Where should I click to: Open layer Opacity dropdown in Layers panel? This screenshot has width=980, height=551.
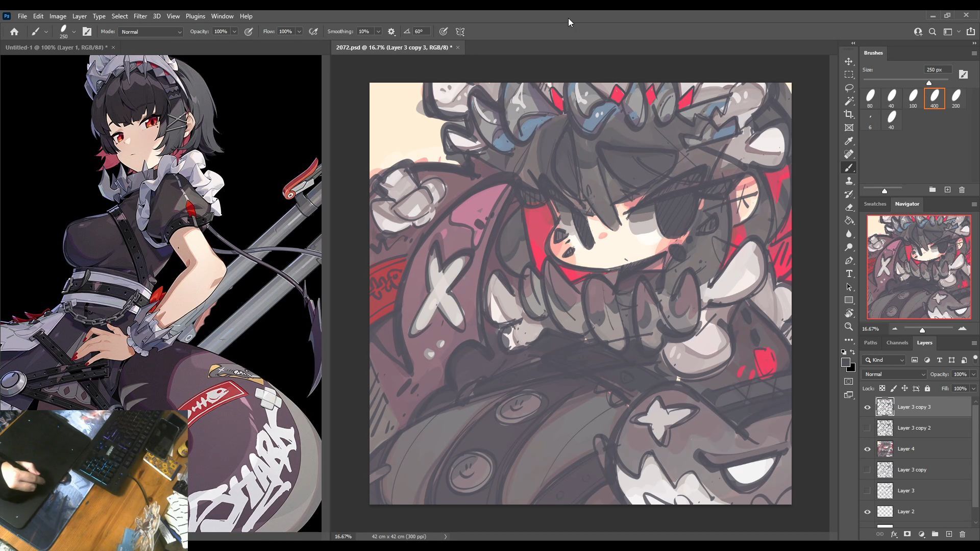click(x=973, y=374)
